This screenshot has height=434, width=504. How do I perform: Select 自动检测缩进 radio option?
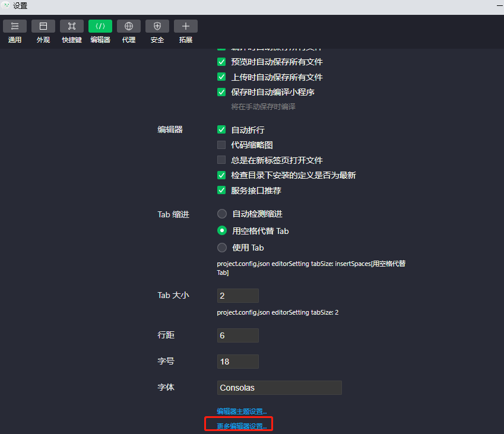tap(222, 214)
